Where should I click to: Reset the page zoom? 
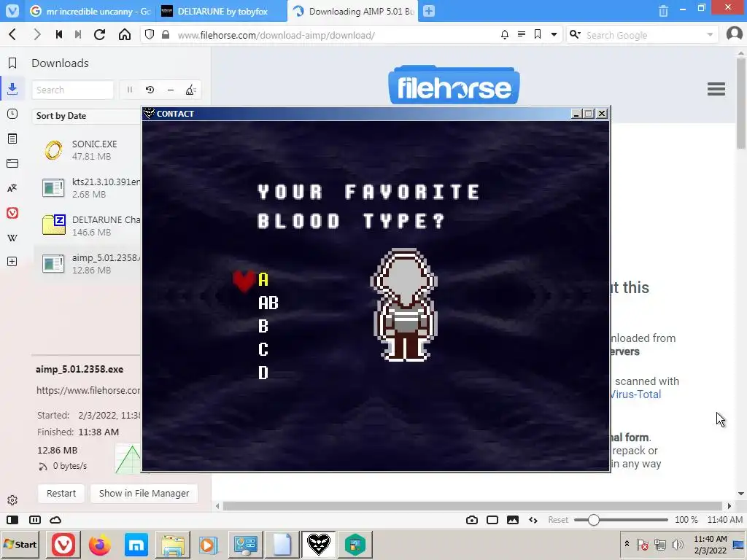click(558, 519)
